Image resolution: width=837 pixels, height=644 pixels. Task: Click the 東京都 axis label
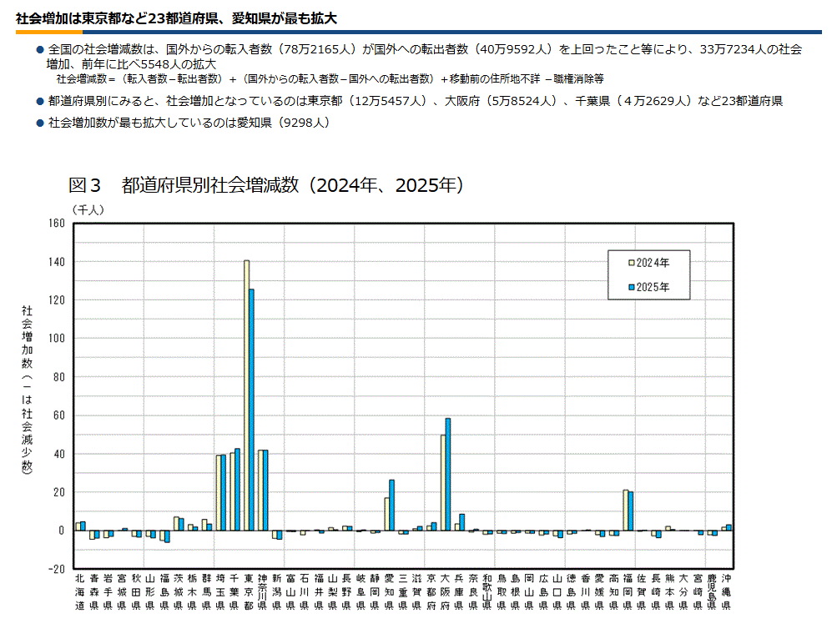(249, 591)
